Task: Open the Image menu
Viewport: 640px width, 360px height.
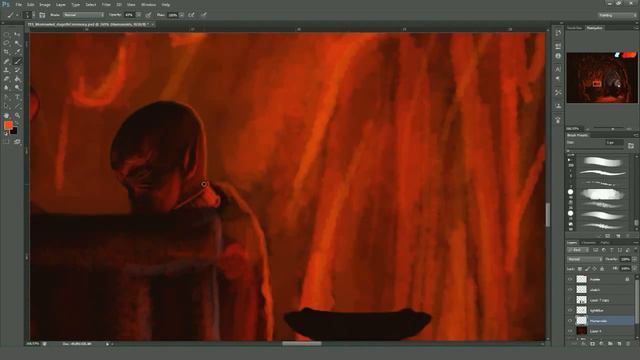Action: coord(44,4)
